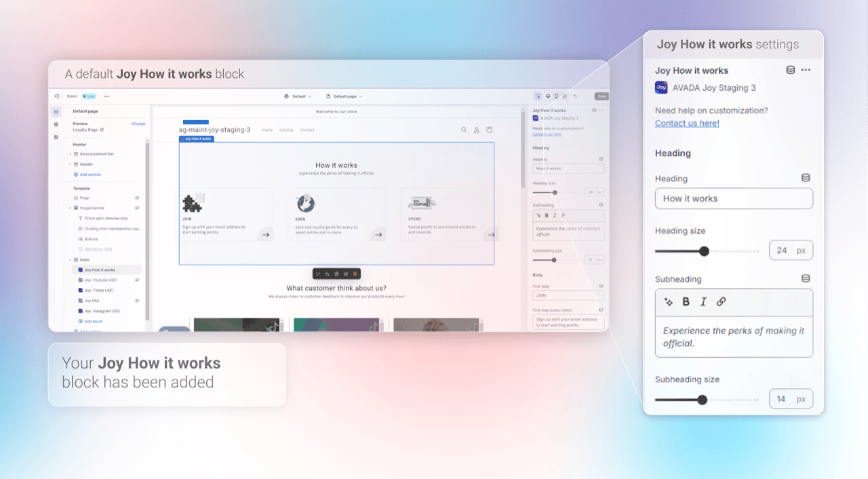
Task: Click the cart icon in the store preview
Action: click(x=490, y=129)
